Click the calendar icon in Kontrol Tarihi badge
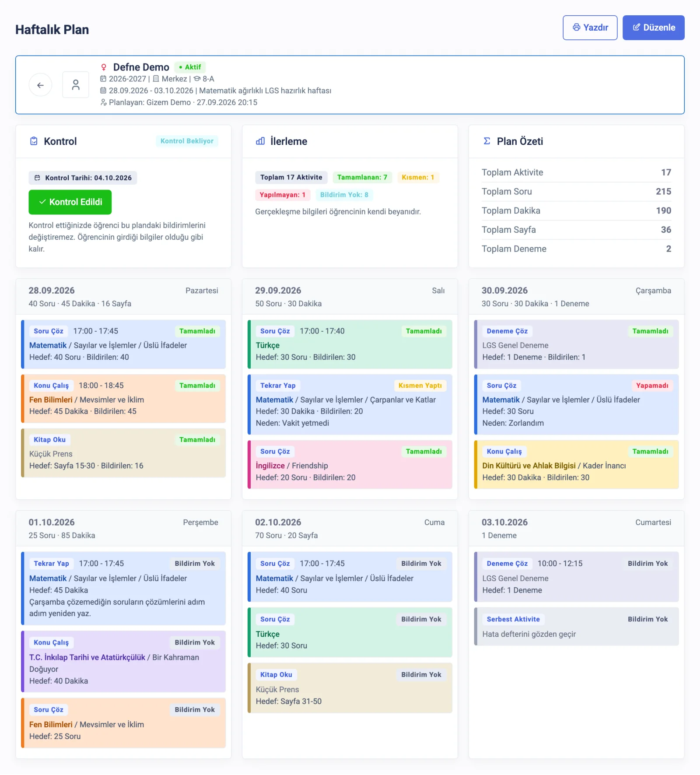The image size is (700, 775). coord(37,178)
